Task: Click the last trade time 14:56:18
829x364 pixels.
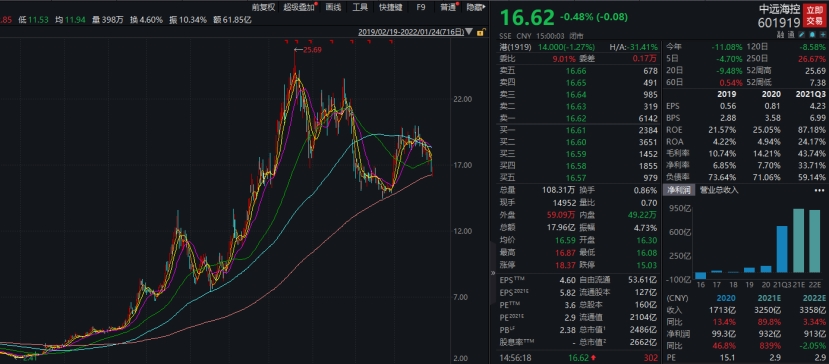Action: (x=515, y=358)
